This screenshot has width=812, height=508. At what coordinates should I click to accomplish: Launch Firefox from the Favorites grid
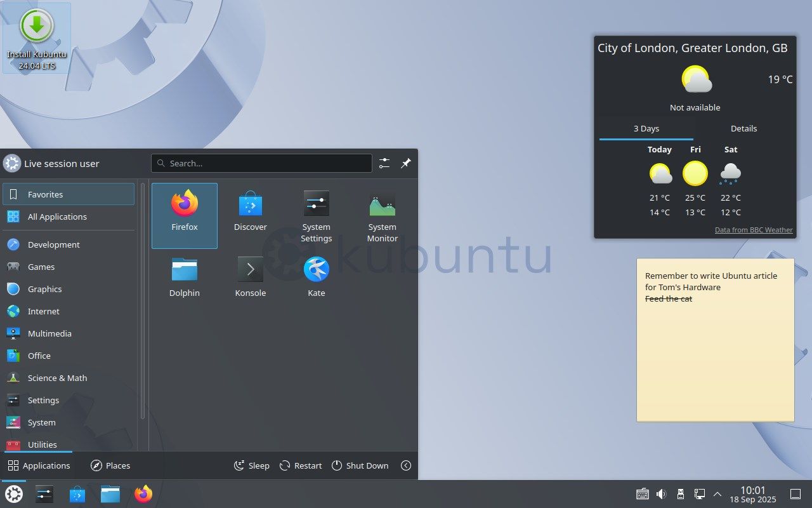pyautogui.click(x=185, y=216)
